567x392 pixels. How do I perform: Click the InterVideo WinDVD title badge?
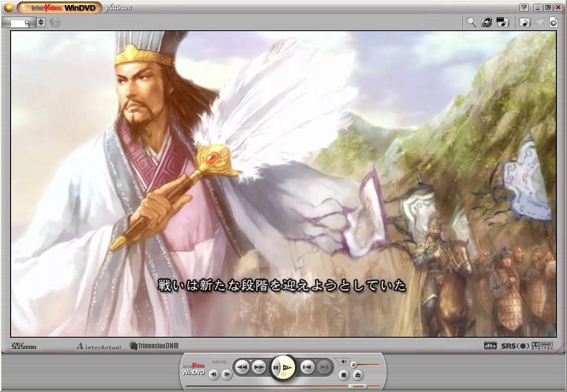(60, 8)
